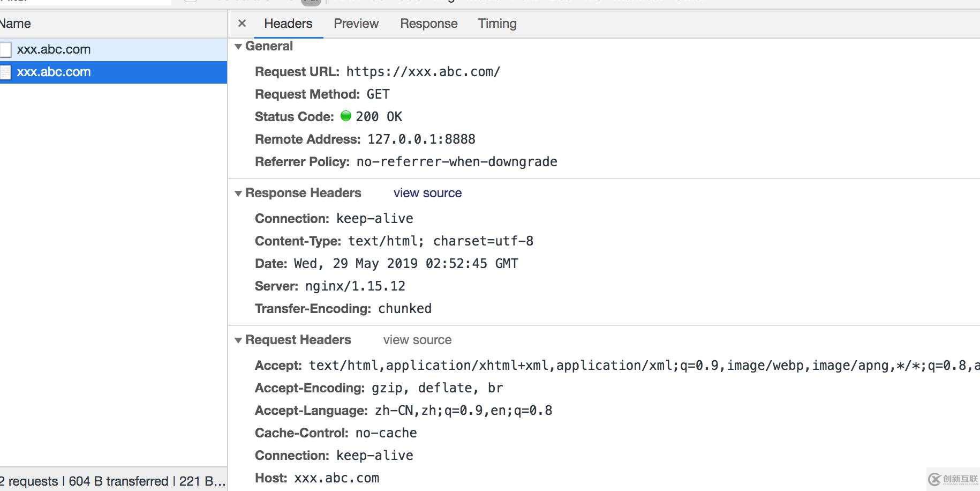Select the first xxx.abc.com request

tap(114, 49)
